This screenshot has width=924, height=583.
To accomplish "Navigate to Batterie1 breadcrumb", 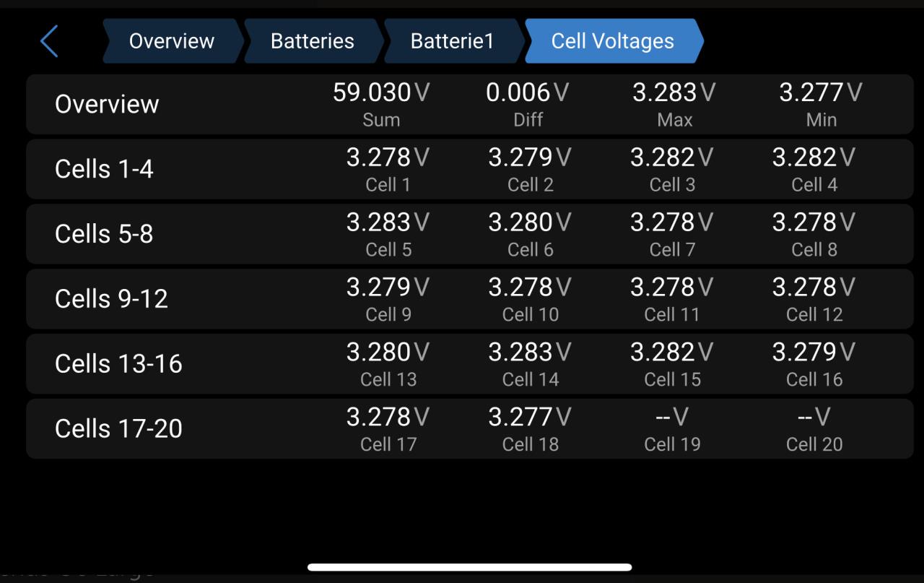I will 452,41.
